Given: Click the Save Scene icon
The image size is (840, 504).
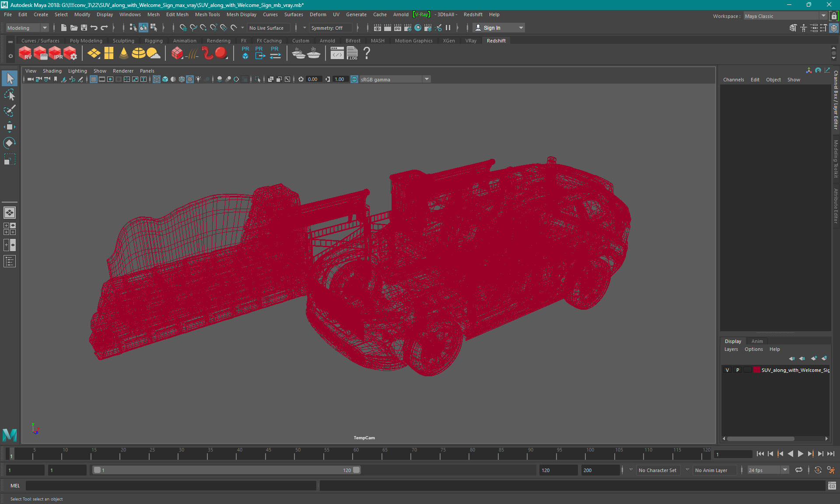Looking at the screenshot, I should click(x=84, y=28).
